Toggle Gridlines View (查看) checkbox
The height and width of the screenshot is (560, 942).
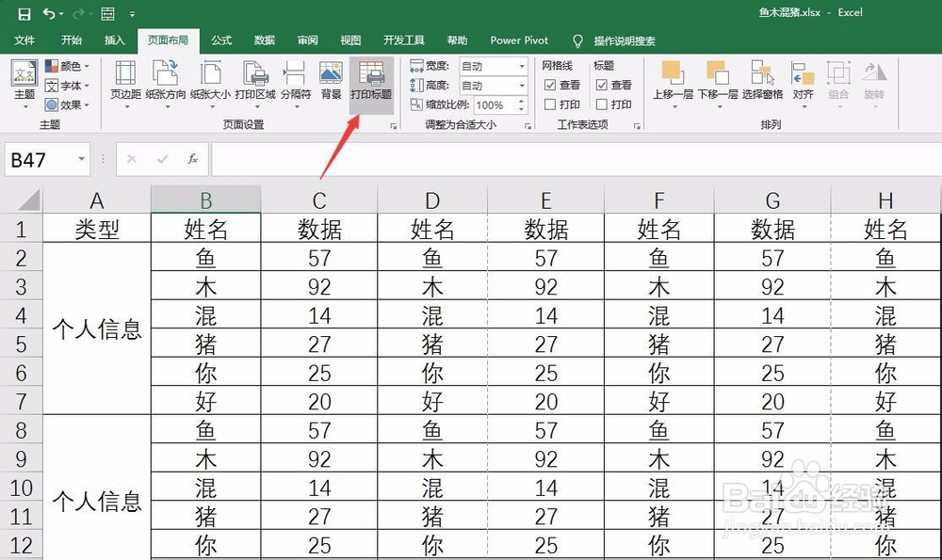(550, 86)
